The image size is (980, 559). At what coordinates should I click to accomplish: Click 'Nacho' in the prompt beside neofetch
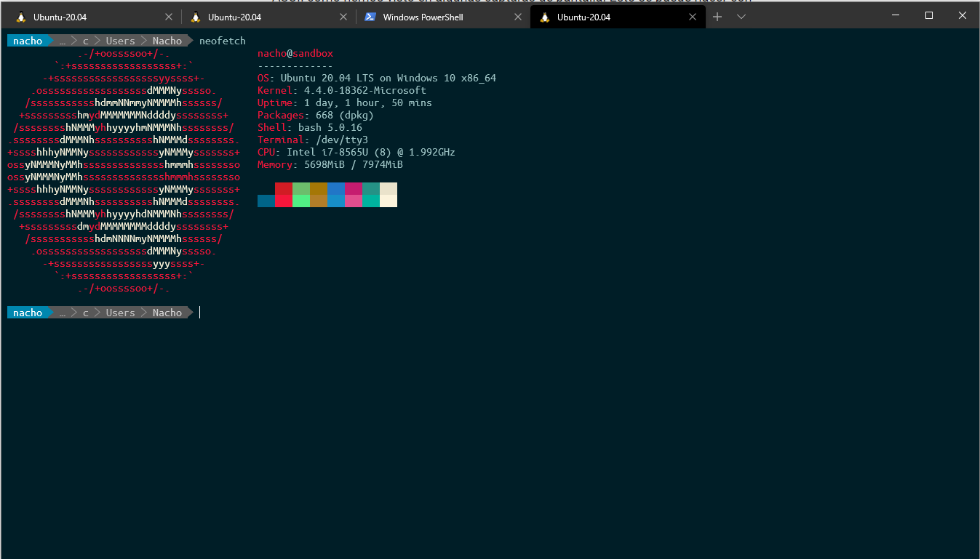tap(167, 41)
